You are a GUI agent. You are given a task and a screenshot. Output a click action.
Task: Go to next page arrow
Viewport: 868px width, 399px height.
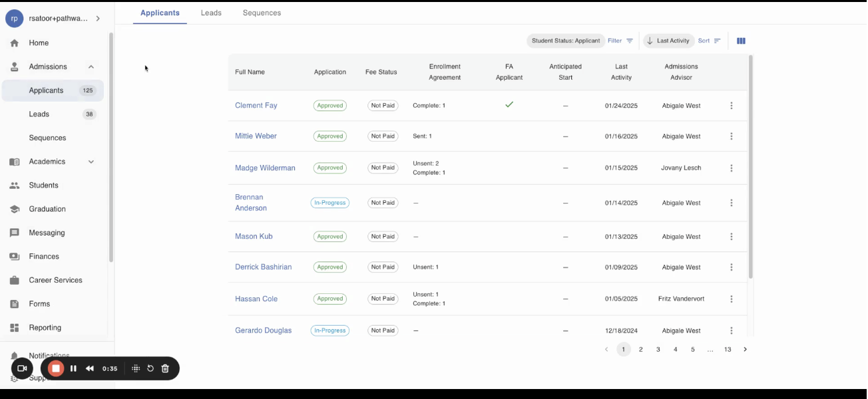pos(745,350)
